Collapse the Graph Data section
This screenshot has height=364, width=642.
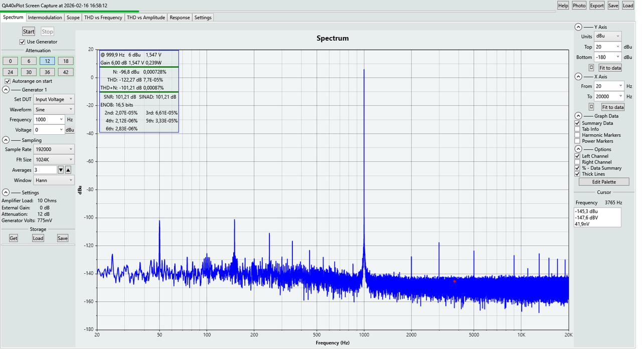578,116
